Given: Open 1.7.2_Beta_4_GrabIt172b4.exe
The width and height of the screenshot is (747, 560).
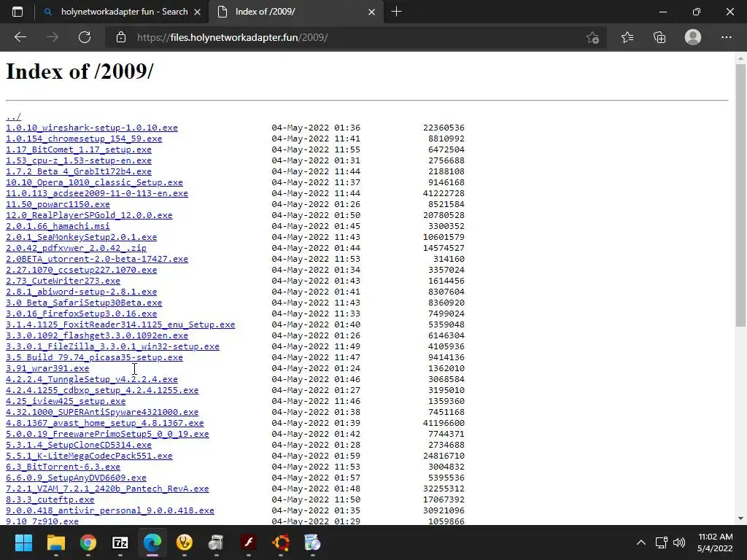Looking at the screenshot, I should [x=79, y=171].
